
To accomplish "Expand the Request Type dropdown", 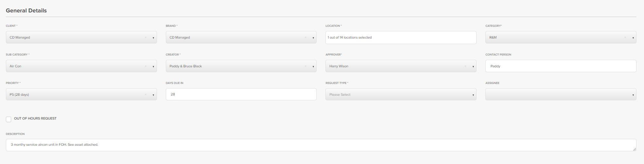I will click(473, 95).
